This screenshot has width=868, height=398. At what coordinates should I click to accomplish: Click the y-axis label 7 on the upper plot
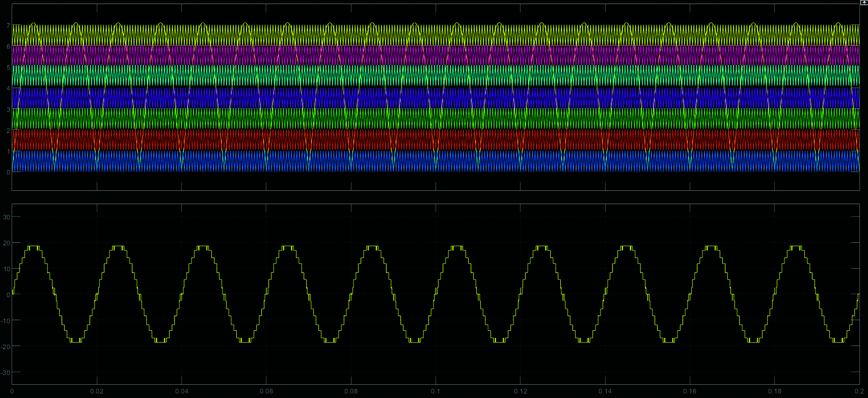click(x=8, y=26)
